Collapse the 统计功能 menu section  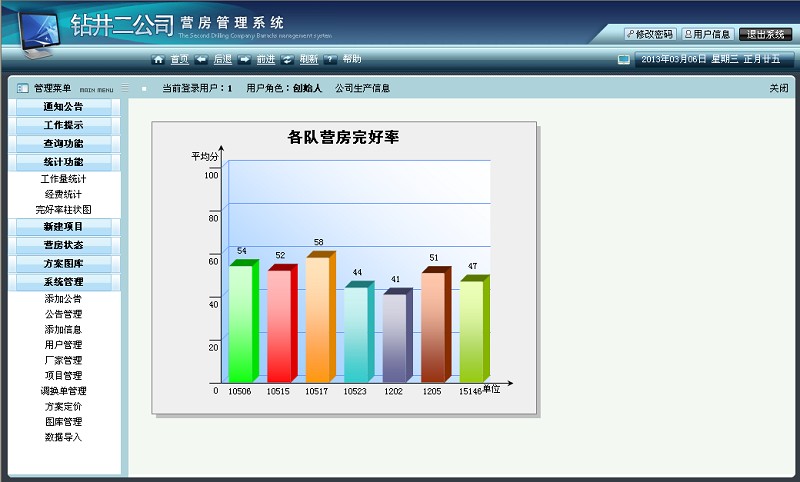pyautogui.click(x=64, y=161)
